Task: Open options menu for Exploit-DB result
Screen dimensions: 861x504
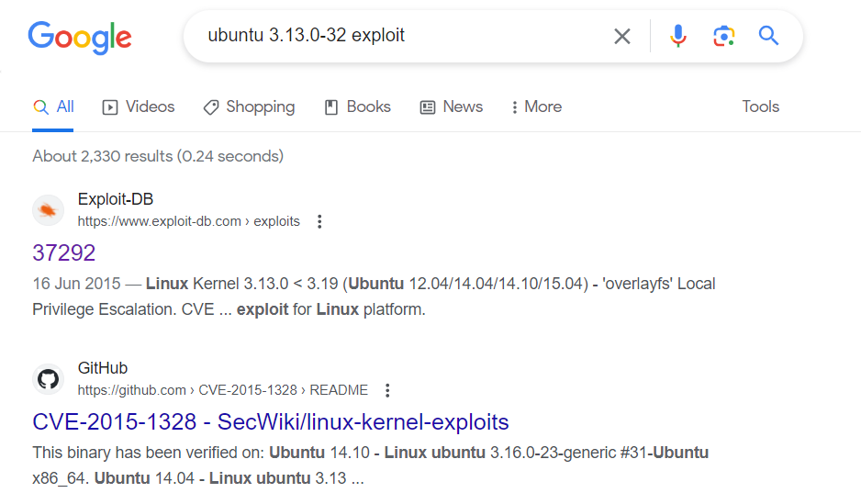Action: click(319, 221)
